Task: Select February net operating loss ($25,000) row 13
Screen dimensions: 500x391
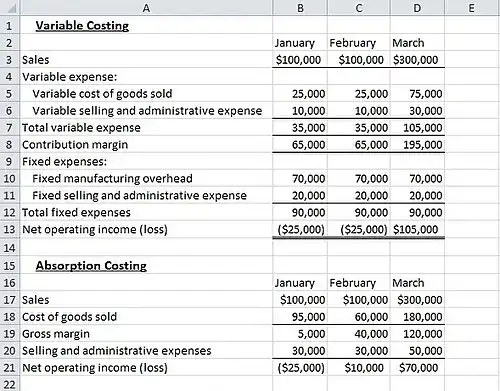Action: 359,229
